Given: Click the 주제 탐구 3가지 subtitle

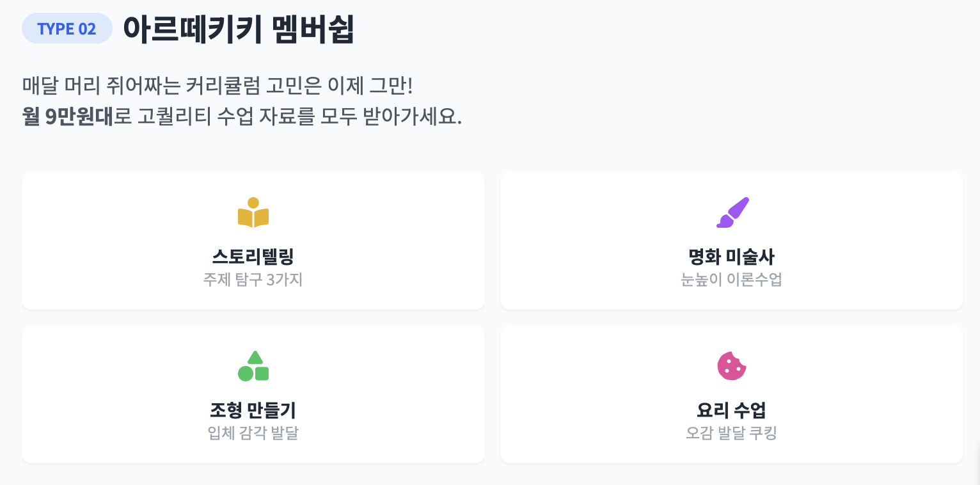Looking at the screenshot, I should coord(253,280).
